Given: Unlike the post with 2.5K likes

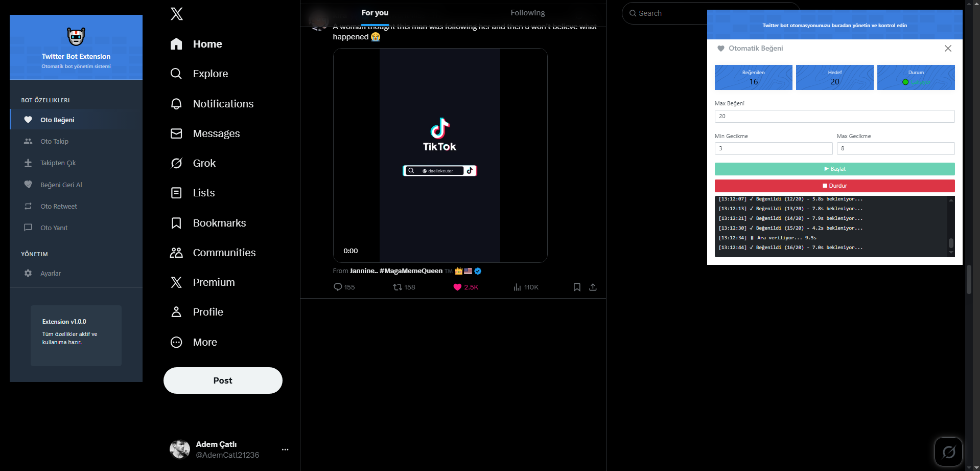Looking at the screenshot, I should tap(465, 287).
